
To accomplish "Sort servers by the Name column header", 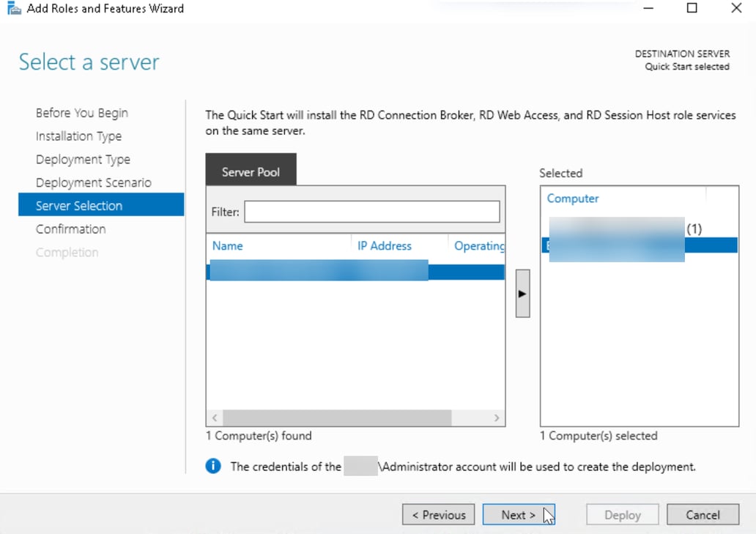I will coord(227,245).
